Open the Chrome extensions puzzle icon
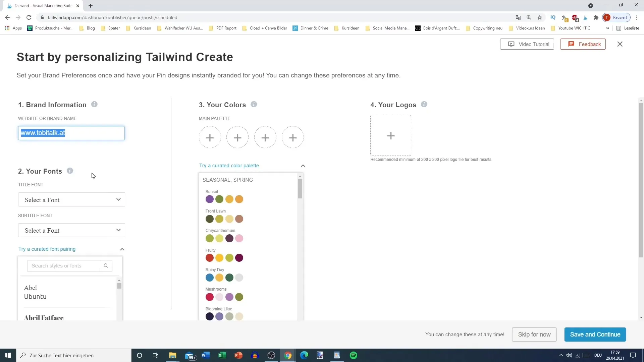Screen dimensions: 644x362 click(596, 17)
